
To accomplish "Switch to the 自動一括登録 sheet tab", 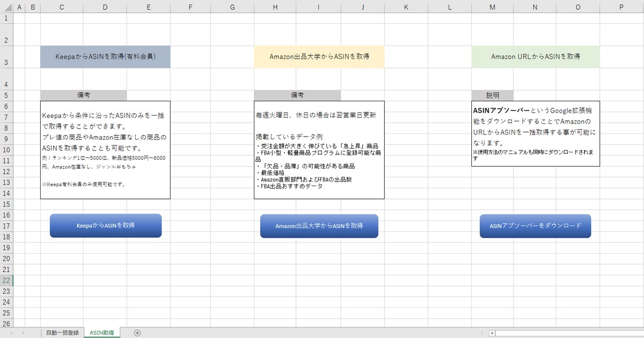I will (62, 333).
